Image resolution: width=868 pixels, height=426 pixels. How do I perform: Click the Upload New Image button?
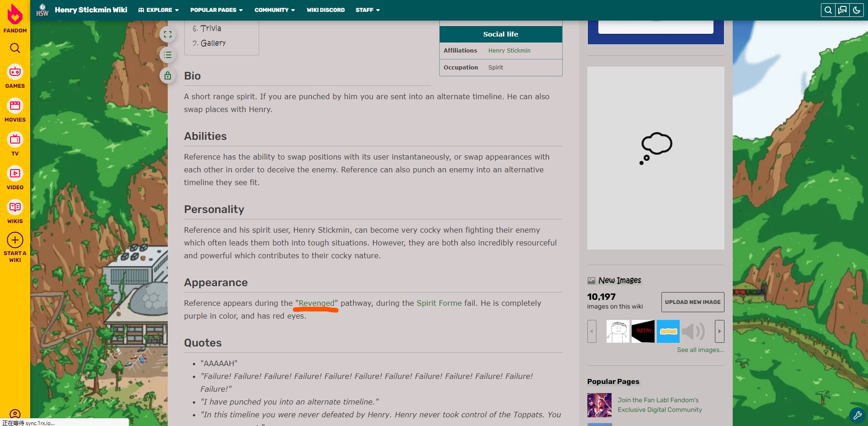pyautogui.click(x=692, y=302)
